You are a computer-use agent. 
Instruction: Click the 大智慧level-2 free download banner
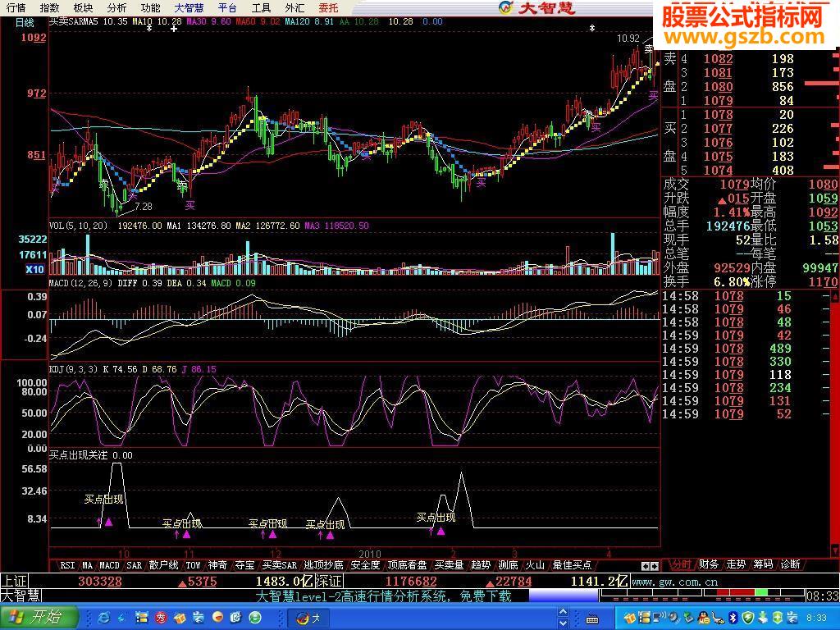pos(384,596)
